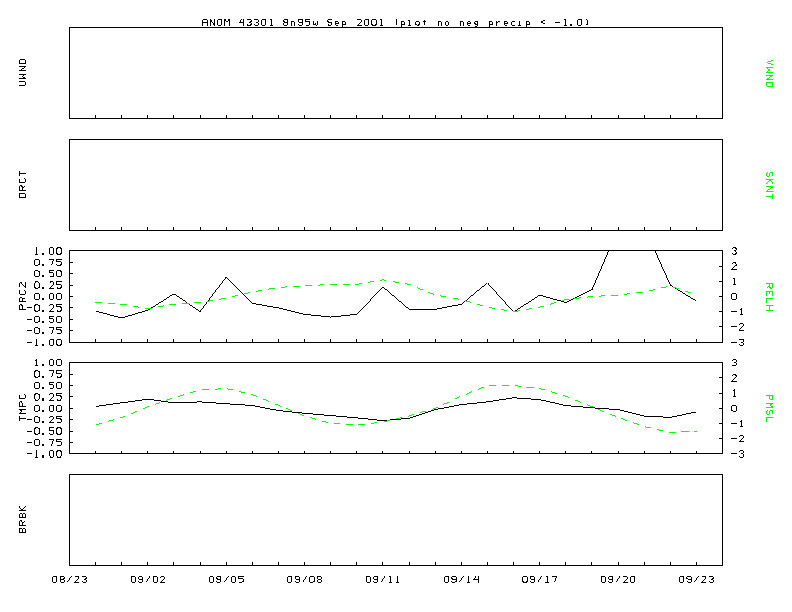Image resolution: width=792 pixels, height=612 pixels.
Task: Click the 0 tick on PMSL axis
Action: [734, 409]
